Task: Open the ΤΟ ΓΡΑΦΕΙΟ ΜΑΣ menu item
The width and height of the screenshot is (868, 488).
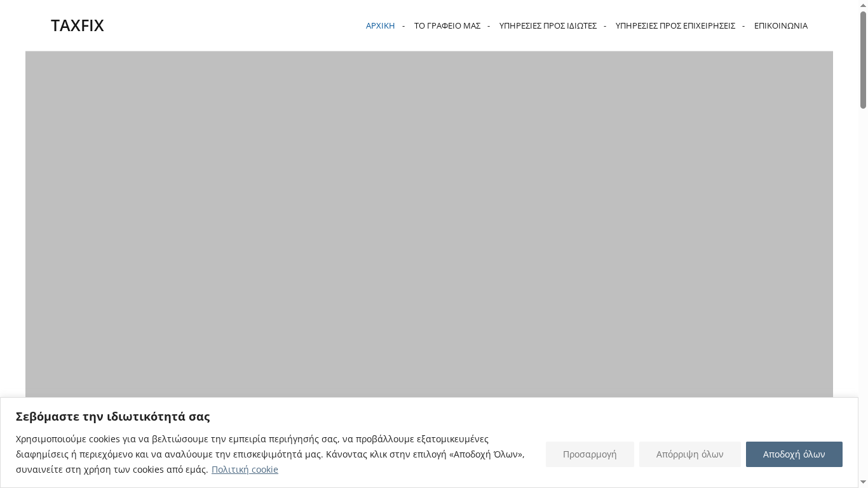Action: (447, 25)
